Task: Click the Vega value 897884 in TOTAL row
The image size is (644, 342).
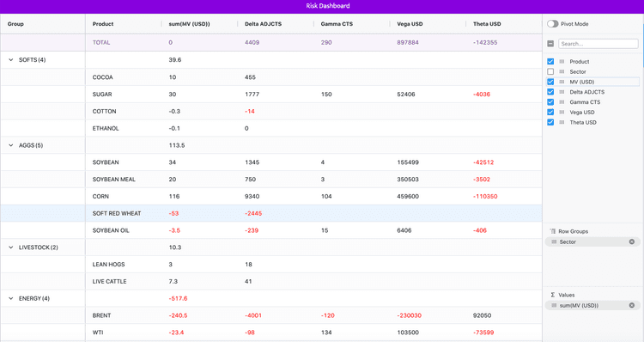Action: coord(407,42)
